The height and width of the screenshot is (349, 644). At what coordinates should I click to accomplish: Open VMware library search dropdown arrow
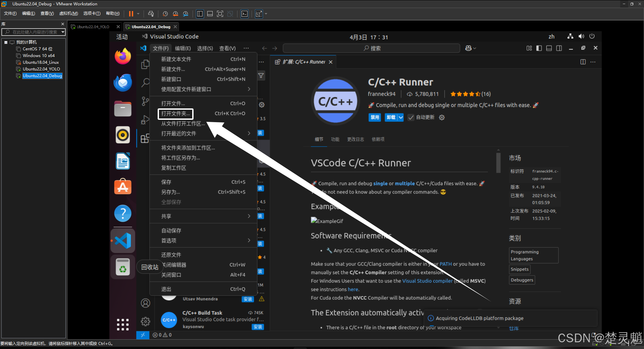[x=63, y=32]
